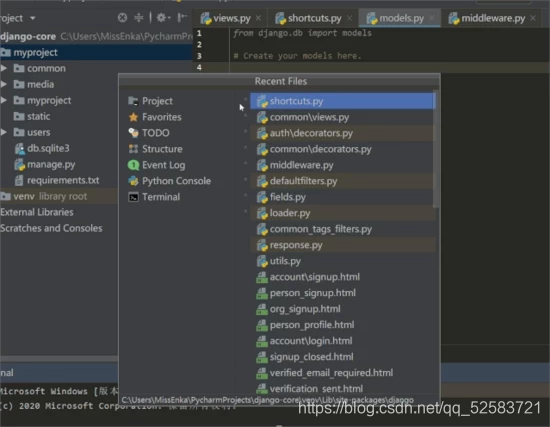The height and width of the screenshot is (427, 550).
Task: Open shortcuts.py in Recent Files list
Action: tap(342, 101)
